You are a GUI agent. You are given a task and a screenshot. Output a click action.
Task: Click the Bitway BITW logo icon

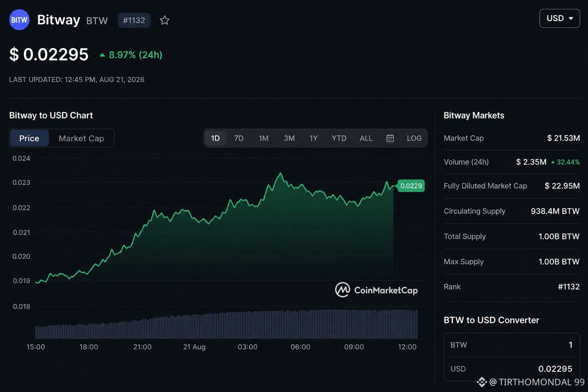coord(19,20)
